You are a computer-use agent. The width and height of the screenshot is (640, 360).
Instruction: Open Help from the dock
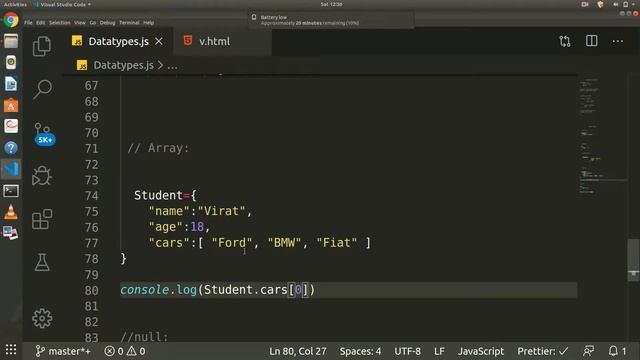coord(11,148)
